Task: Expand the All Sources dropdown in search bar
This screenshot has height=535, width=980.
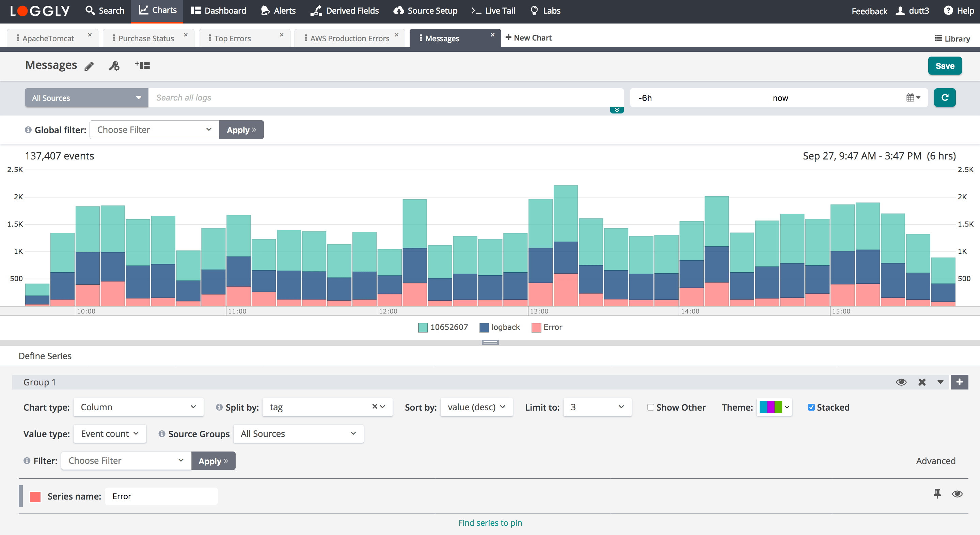Action: point(86,98)
